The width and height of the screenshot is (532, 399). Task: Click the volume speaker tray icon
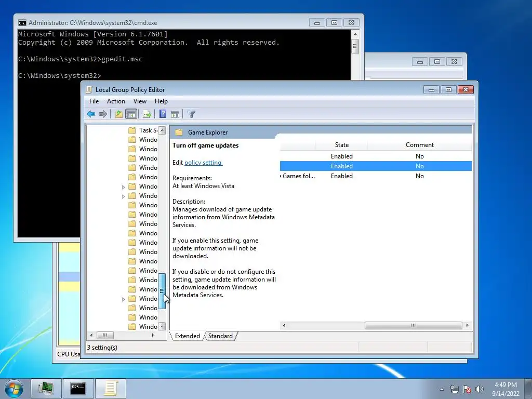[x=479, y=389]
